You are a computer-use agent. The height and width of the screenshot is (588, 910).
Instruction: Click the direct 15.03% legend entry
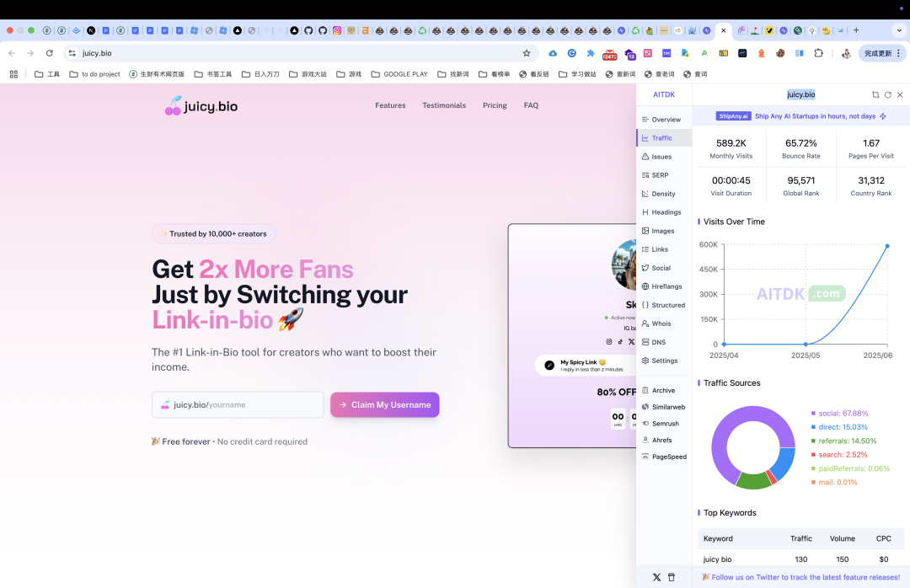[839, 427]
